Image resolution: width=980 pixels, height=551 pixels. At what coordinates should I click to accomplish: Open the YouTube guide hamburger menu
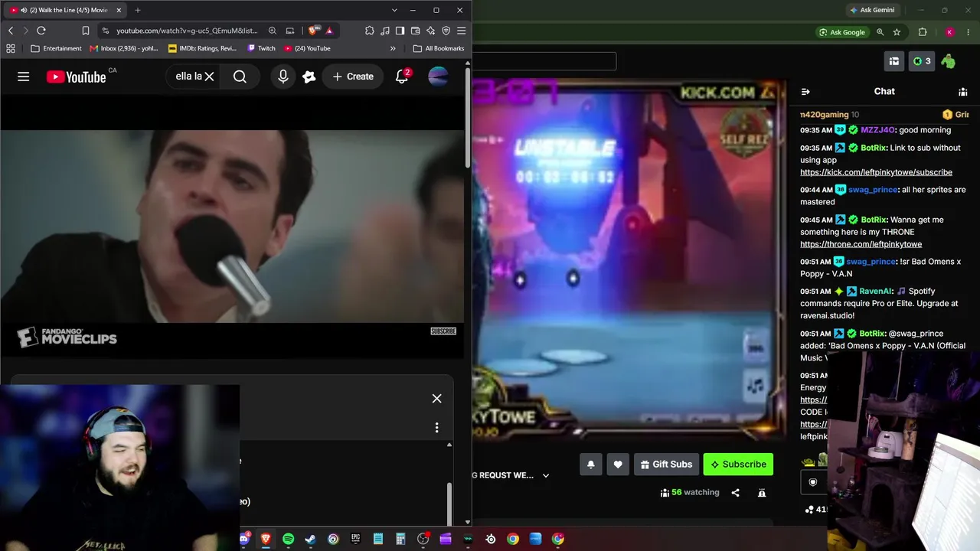pyautogui.click(x=24, y=77)
